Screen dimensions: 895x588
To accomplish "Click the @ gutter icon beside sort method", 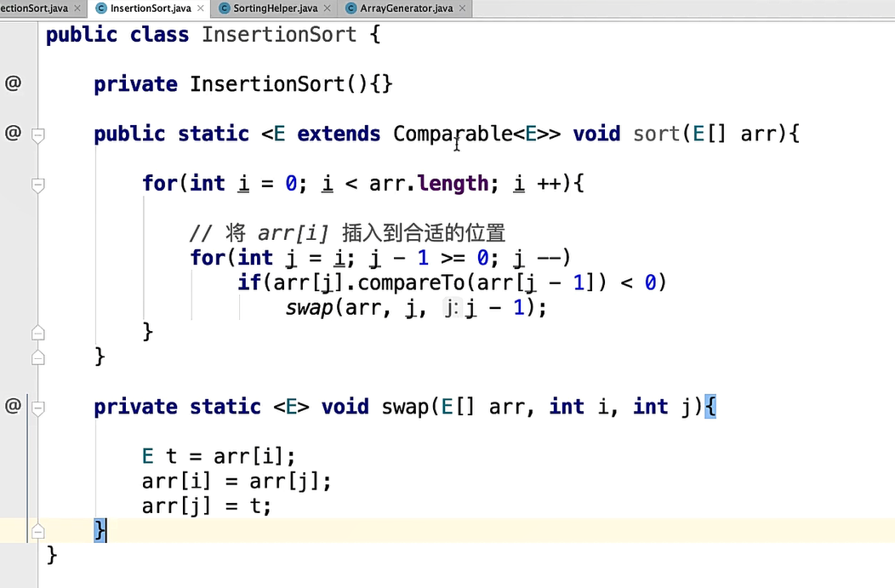I will coord(13,133).
